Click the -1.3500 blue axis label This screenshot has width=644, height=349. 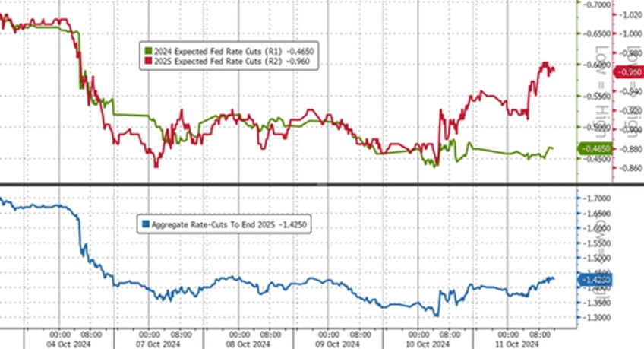598,303
